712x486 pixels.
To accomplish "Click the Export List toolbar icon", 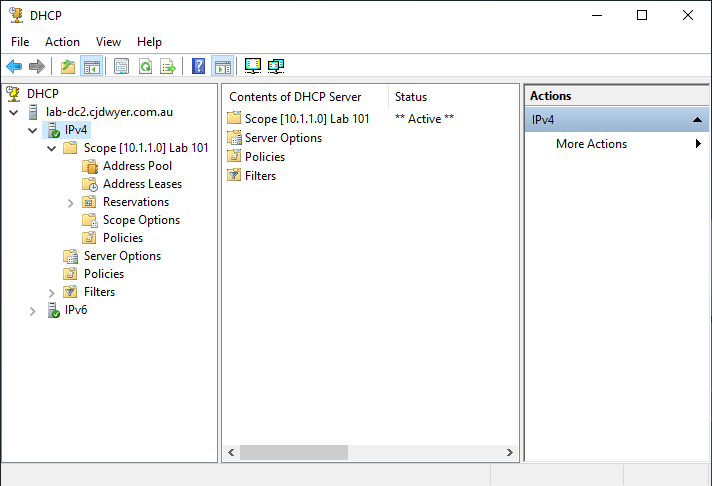I will (168, 67).
